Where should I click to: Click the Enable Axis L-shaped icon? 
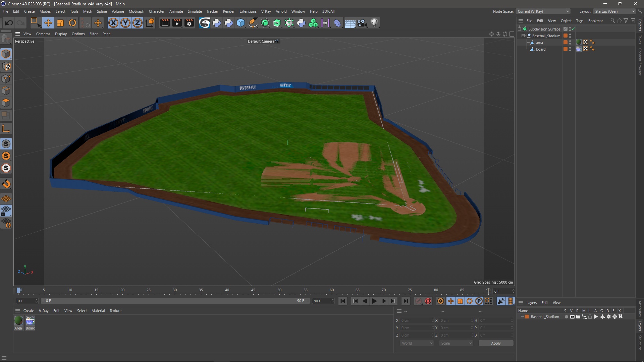pyautogui.click(x=6, y=128)
